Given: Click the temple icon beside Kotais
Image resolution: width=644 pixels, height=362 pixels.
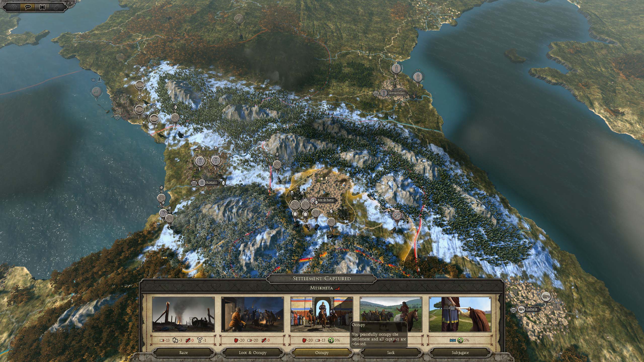Looking at the screenshot, I should point(193,183).
